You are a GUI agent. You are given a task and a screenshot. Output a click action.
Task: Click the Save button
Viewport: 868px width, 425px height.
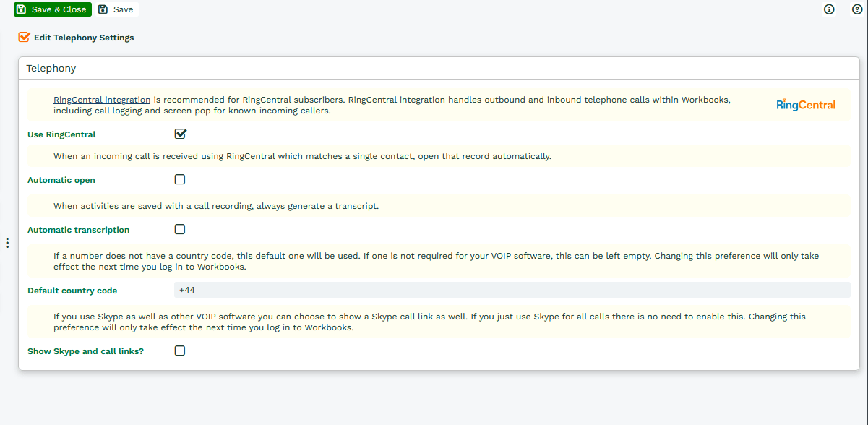click(x=116, y=9)
